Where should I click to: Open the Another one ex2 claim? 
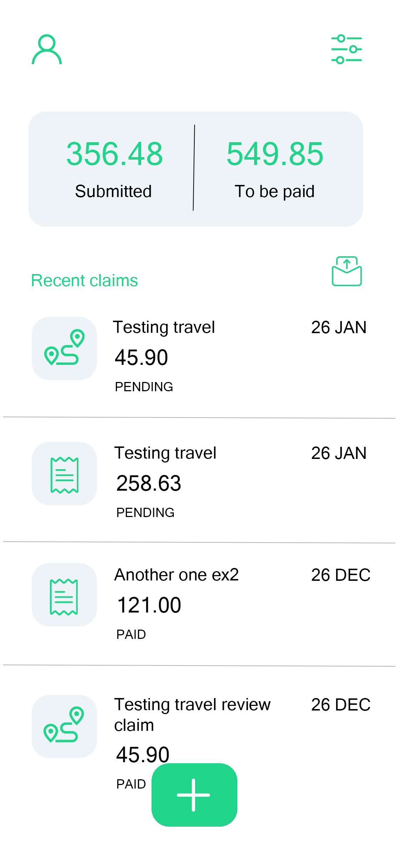(176, 575)
